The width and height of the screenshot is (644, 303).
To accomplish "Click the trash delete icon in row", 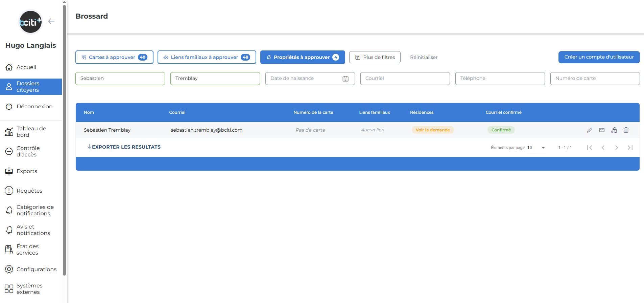I will [626, 130].
